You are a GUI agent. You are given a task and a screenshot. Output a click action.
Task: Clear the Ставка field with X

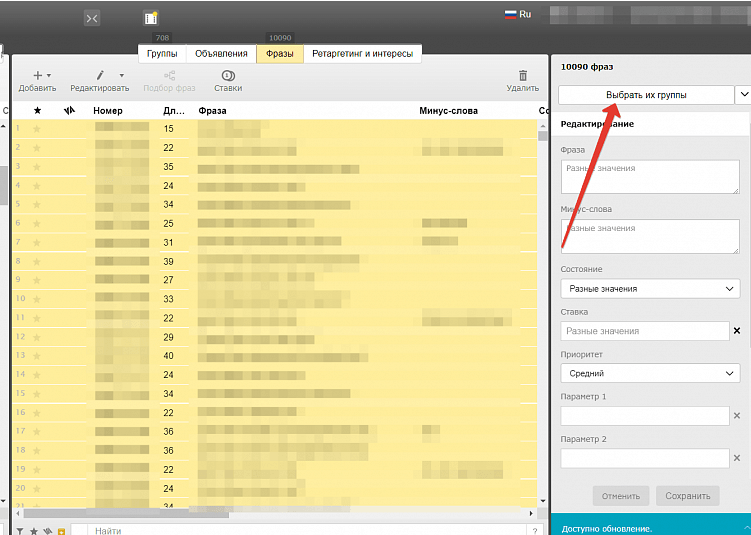click(x=737, y=330)
